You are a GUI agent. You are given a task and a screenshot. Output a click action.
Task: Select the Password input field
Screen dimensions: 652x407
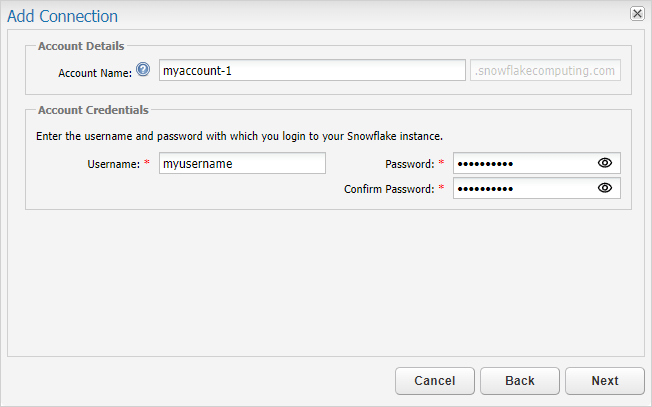[536, 163]
